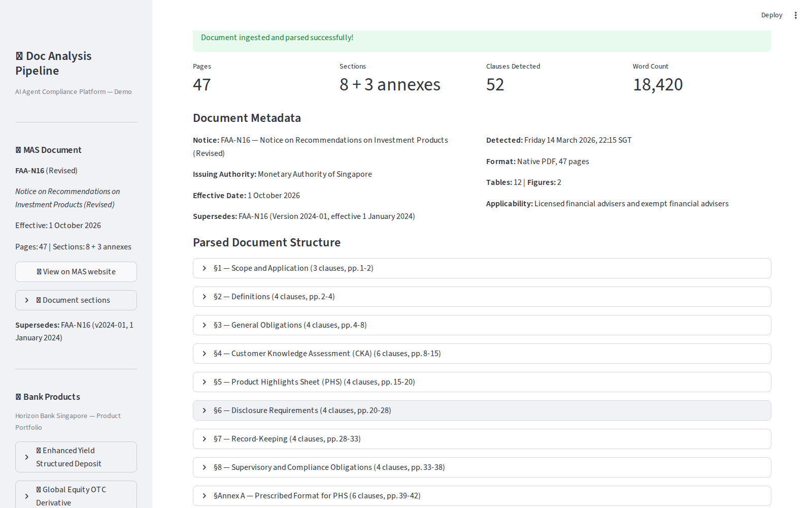Click the Word Count value 18,420
The height and width of the screenshot is (508, 812).
coord(658,84)
